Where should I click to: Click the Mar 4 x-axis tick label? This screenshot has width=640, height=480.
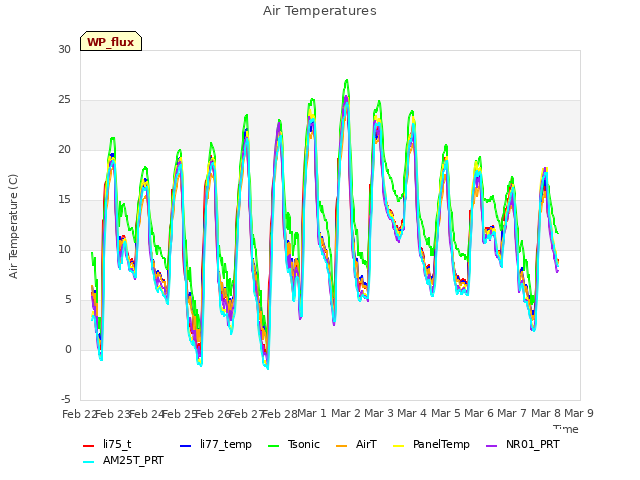pyautogui.click(x=412, y=413)
